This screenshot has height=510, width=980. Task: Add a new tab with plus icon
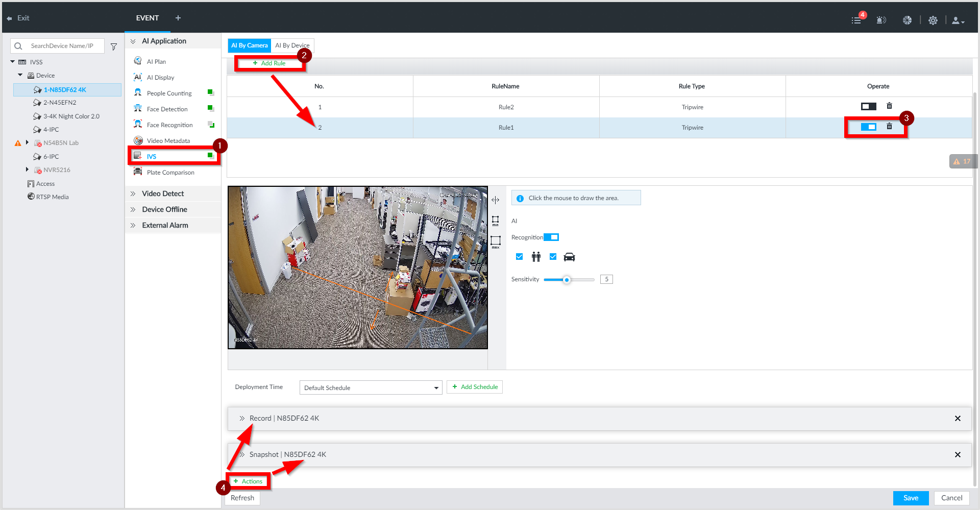178,18
